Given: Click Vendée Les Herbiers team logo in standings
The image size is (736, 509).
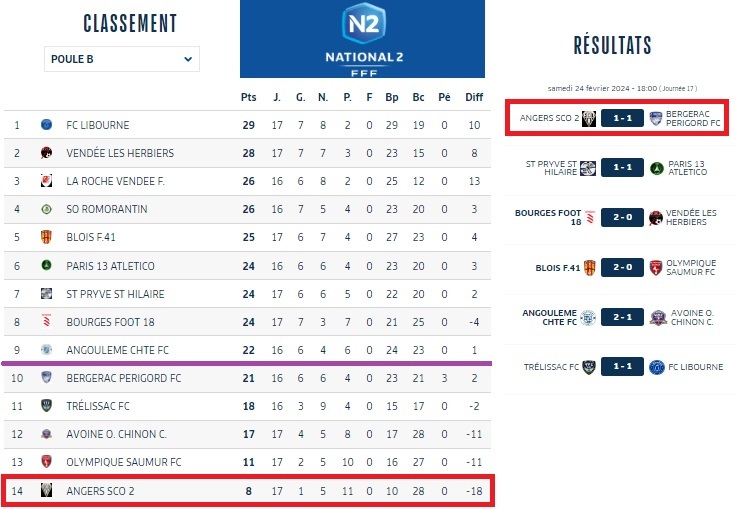Looking at the screenshot, I should pos(46,153).
